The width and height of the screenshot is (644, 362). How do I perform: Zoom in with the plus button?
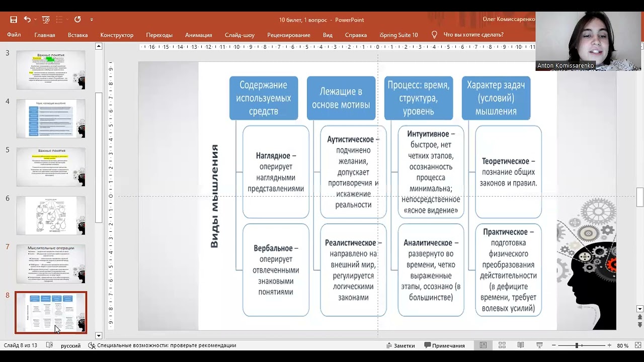609,345
